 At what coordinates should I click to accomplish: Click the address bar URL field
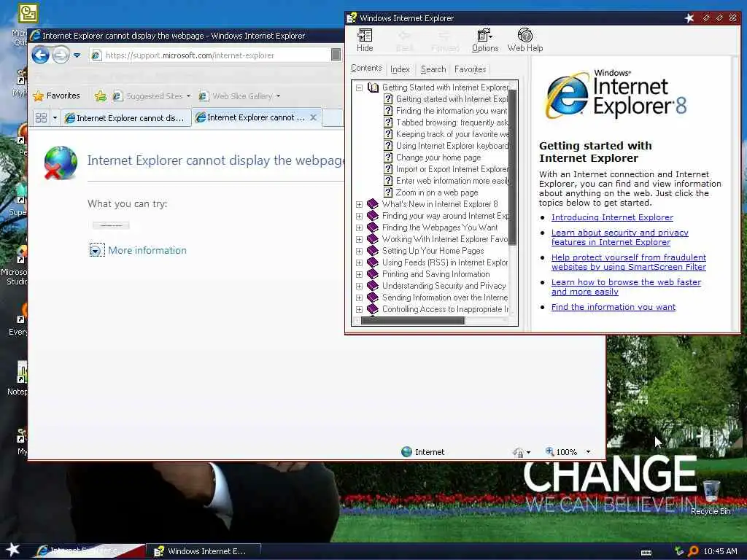pyautogui.click(x=210, y=55)
